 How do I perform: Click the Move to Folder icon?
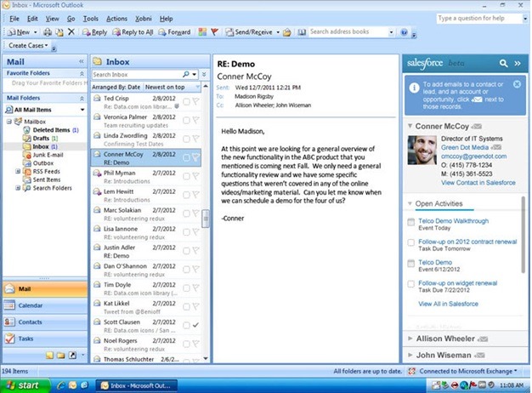59,32
